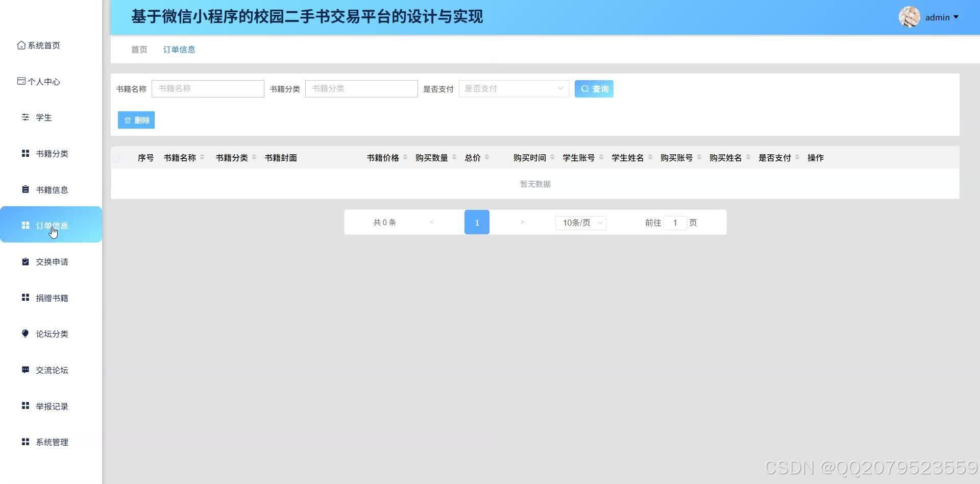Viewport: 980px width, 484px height.
Task: Sort by 购买姓名 column arrows
Action: (748, 157)
